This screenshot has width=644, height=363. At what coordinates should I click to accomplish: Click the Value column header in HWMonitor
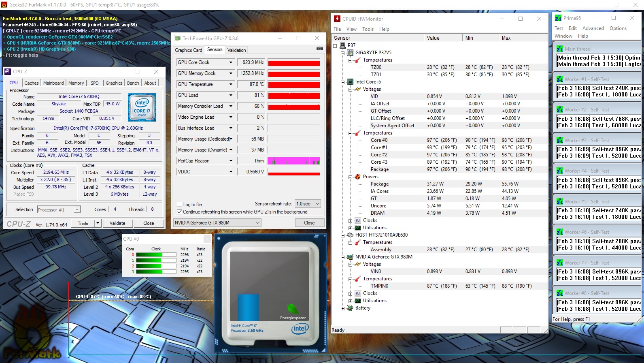[443, 38]
